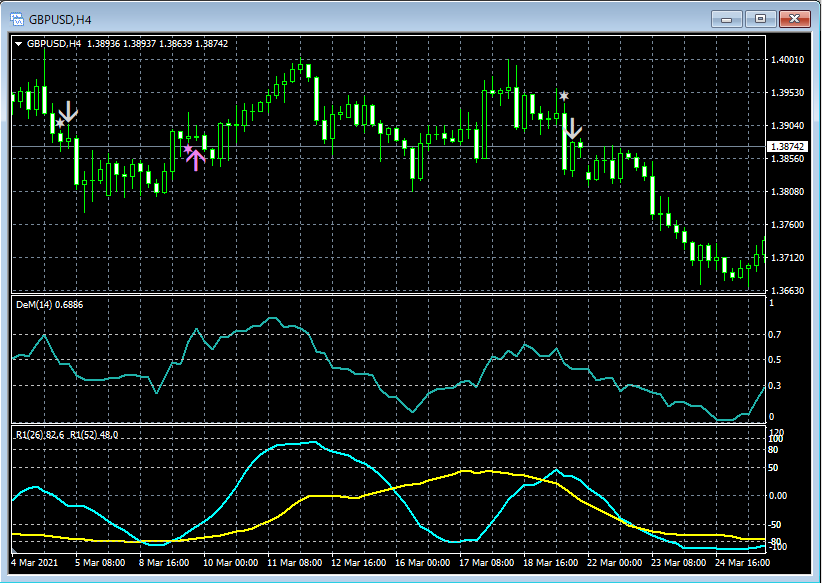Click the chart window icon in title bar

click(16, 18)
